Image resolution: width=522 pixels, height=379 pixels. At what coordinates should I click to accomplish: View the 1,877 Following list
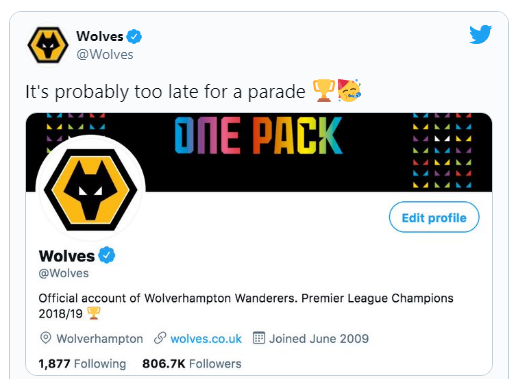point(82,364)
